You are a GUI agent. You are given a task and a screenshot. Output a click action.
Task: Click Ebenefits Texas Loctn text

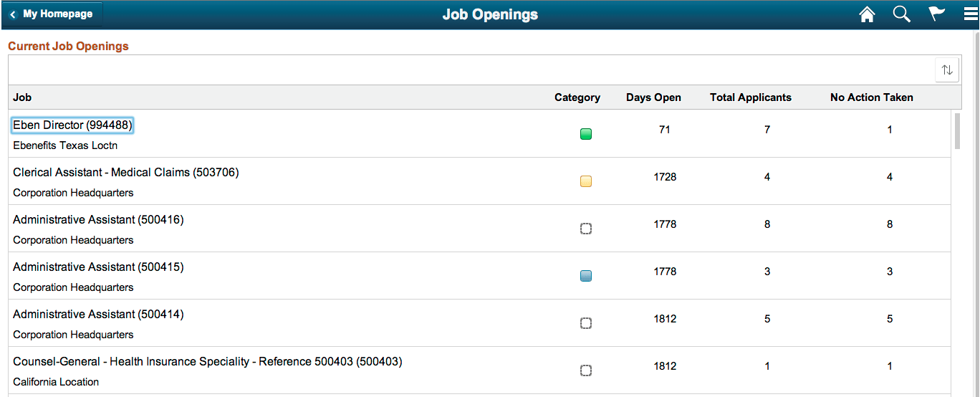point(65,145)
